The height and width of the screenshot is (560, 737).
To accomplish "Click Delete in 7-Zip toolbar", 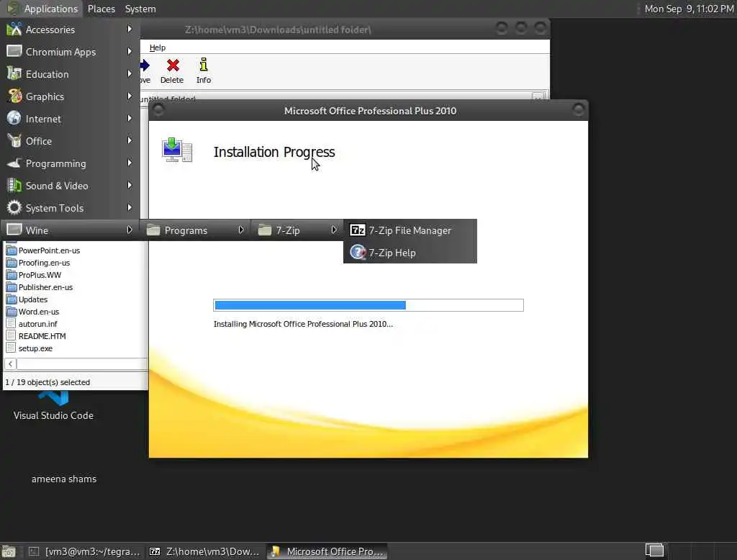I will (172, 71).
